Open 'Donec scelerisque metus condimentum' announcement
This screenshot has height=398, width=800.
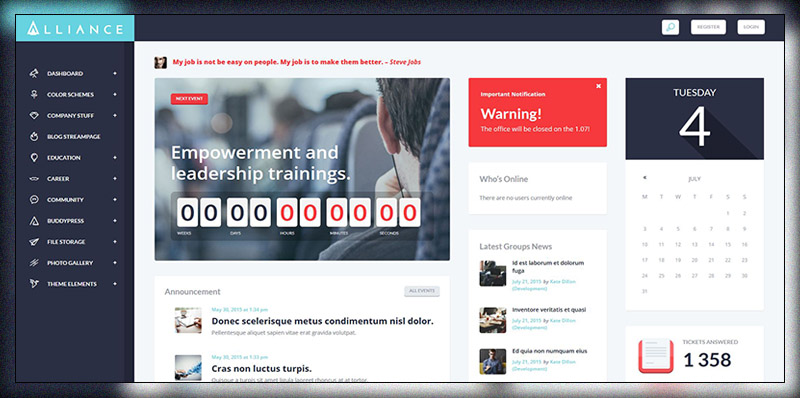click(322, 321)
